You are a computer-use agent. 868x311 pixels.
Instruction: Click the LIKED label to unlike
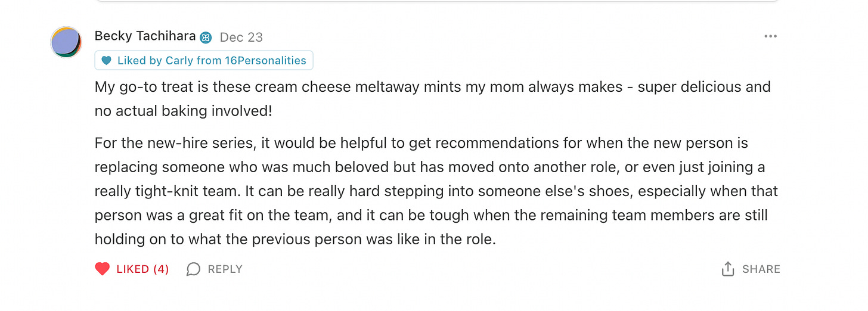click(132, 269)
